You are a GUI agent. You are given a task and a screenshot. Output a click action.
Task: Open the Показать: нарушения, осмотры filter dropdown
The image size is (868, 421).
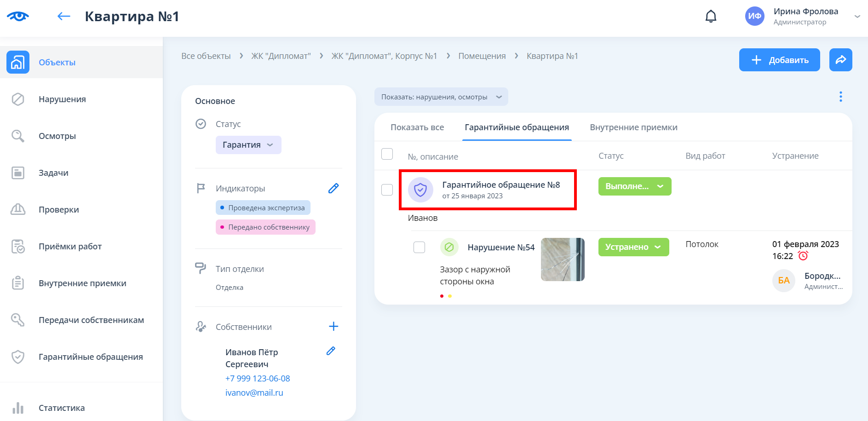point(441,97)
